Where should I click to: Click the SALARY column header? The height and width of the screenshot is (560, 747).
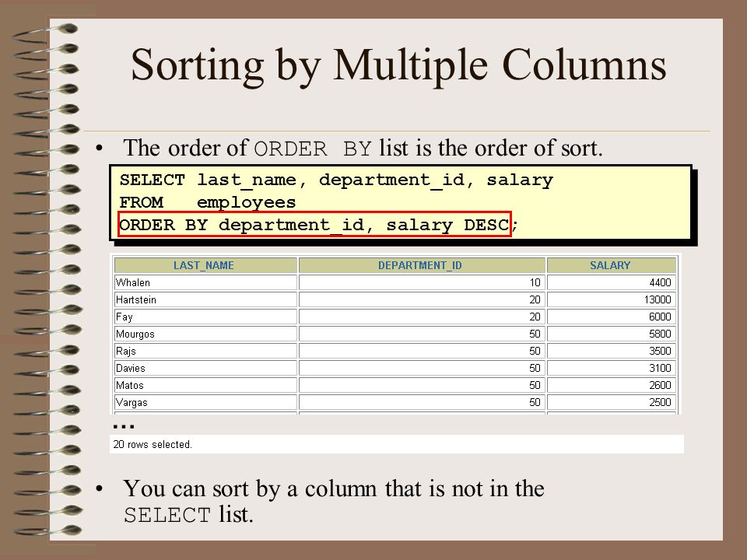pyautogui.click(x=612, y=265)
